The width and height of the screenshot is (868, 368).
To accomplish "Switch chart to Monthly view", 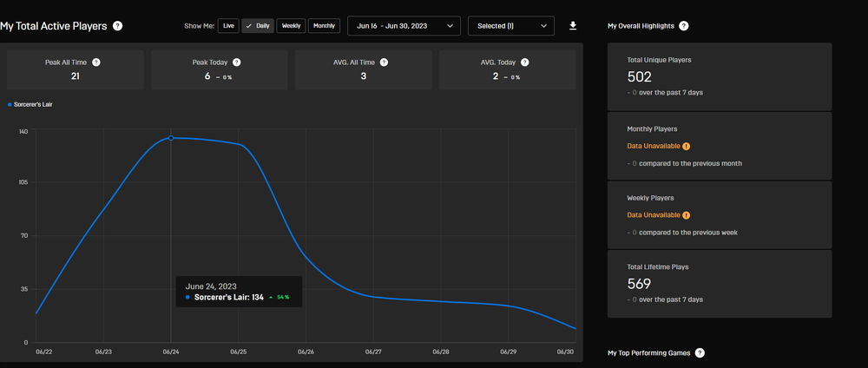I will [324, 26].
